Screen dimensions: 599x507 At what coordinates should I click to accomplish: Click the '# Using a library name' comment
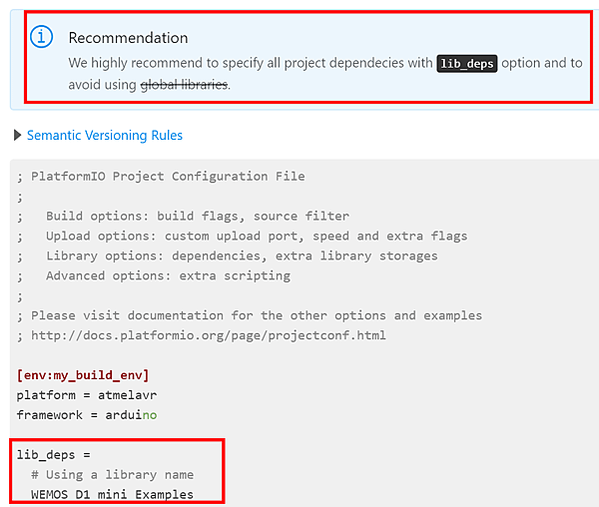pyautogui.click(x=112, y=475)
